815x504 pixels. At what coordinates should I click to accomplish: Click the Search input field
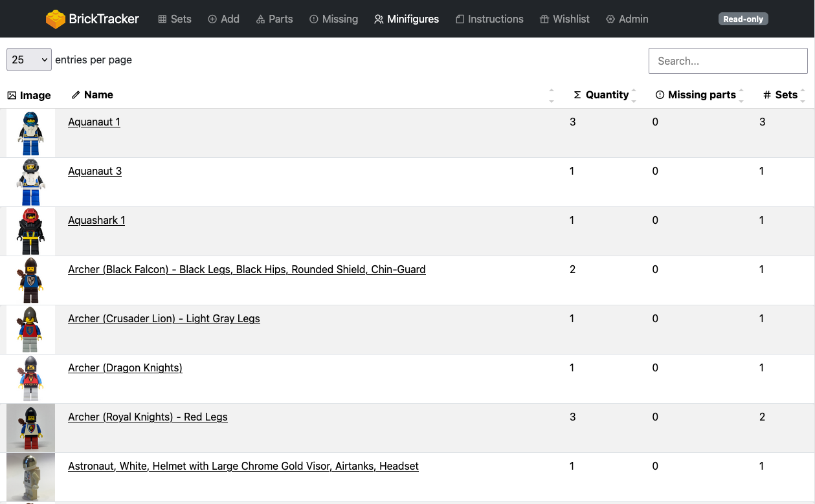point(728,61)
